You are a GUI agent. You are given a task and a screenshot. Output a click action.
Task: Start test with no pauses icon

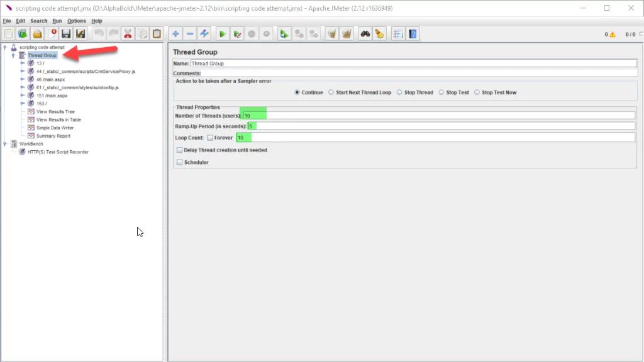(x=237, y=34)
